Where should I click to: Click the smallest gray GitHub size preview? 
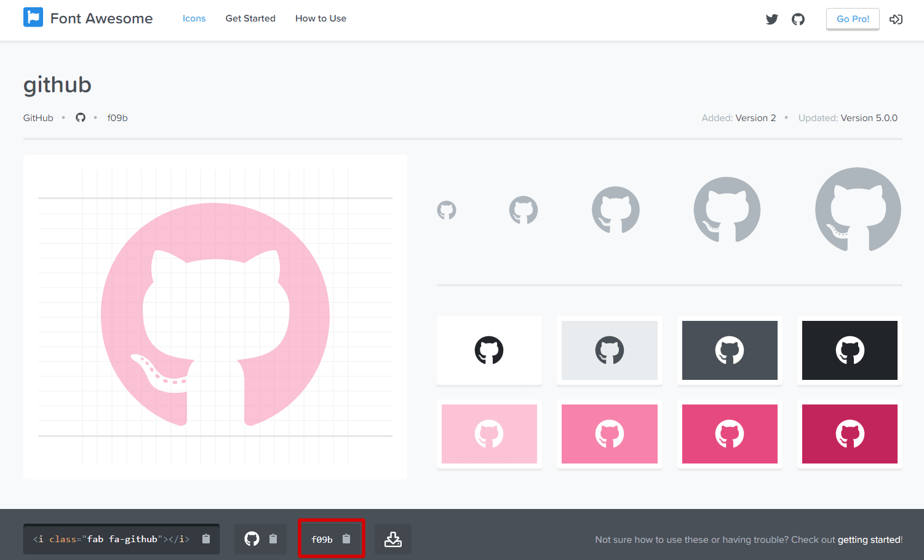coord(447,210)
